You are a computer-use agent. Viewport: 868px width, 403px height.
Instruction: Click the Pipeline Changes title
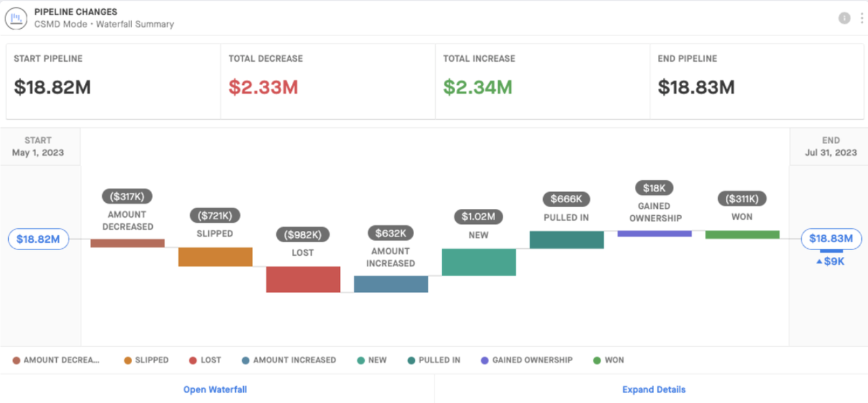75,12
